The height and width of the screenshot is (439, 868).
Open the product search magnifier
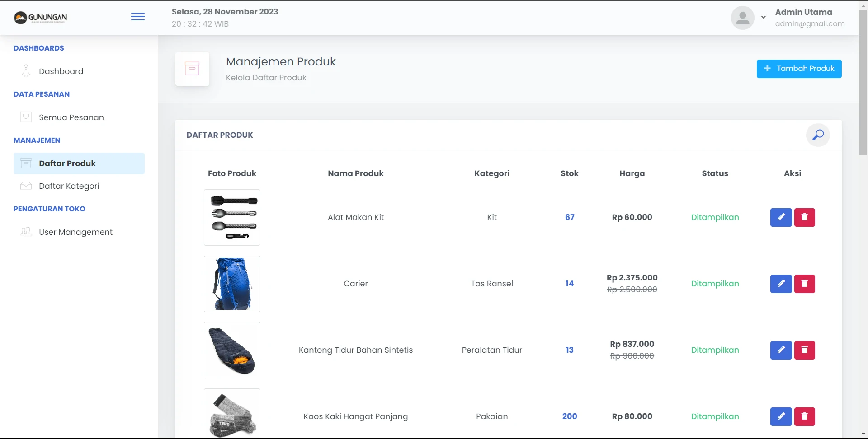coord(818,135)
